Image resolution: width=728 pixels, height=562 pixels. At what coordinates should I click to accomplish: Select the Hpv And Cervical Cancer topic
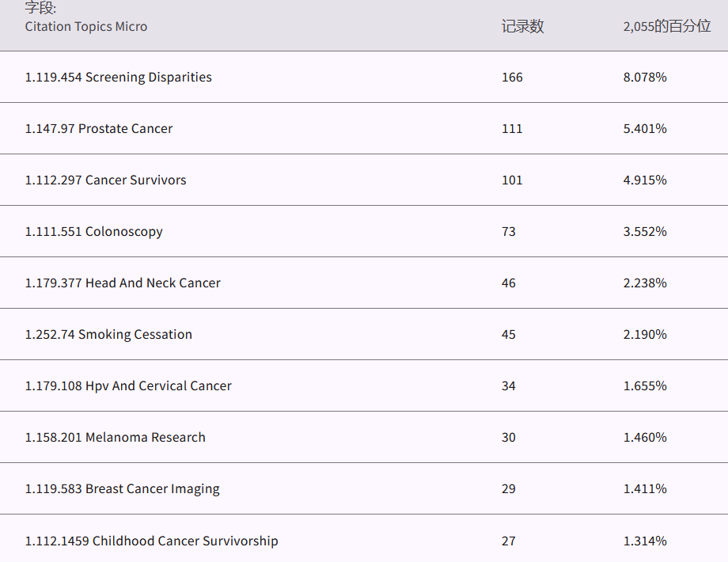coord(128,385)
